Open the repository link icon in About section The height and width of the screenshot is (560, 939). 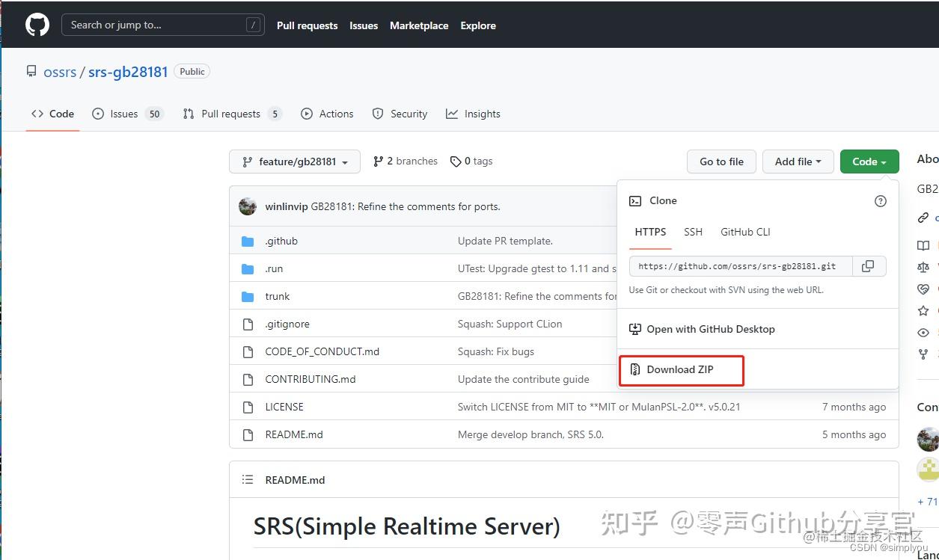[923, 218]
